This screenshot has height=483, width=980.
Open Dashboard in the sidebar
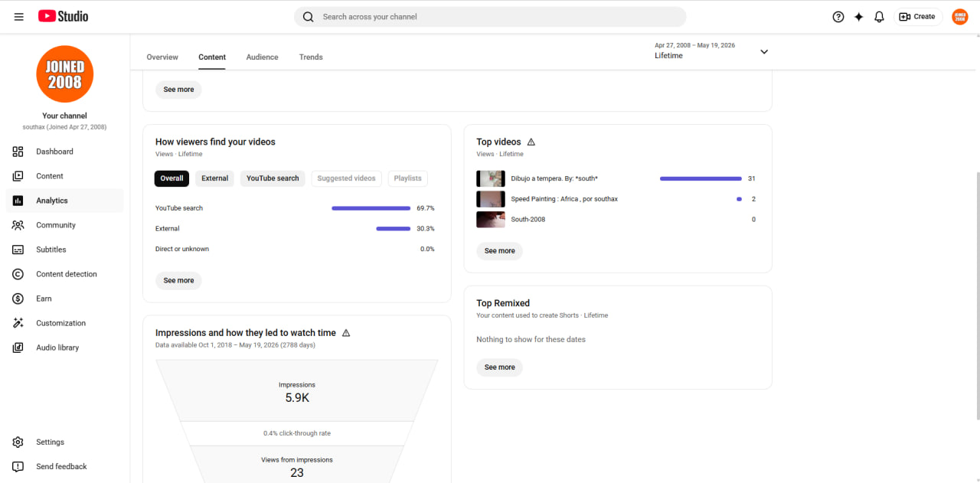pyautogui.click(x=64, y=152)
